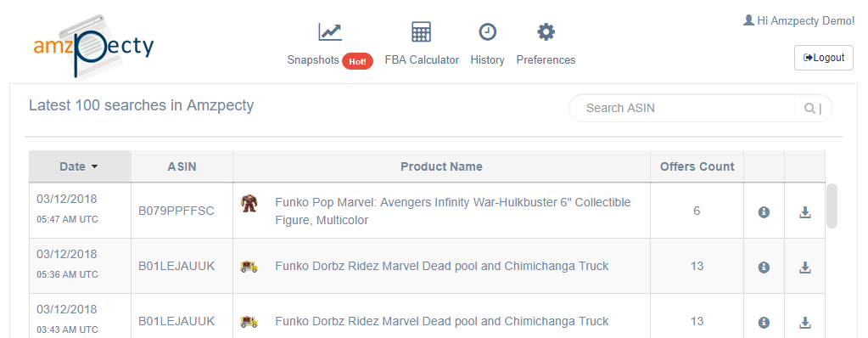This screenshot has width=868, height=338.
Task: Download the 03:43 AM row data
Action: pos(805,322)
